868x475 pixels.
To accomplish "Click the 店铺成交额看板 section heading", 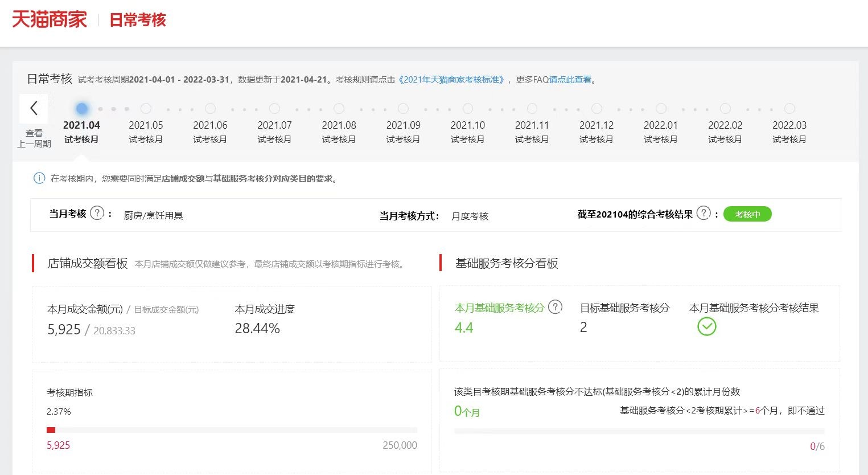I will tap(88, 263).
